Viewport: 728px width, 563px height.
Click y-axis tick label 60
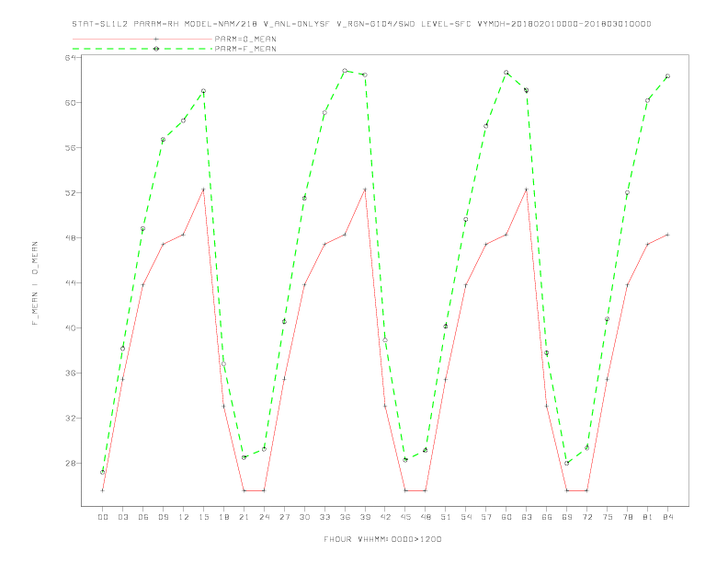pos(70,103)
